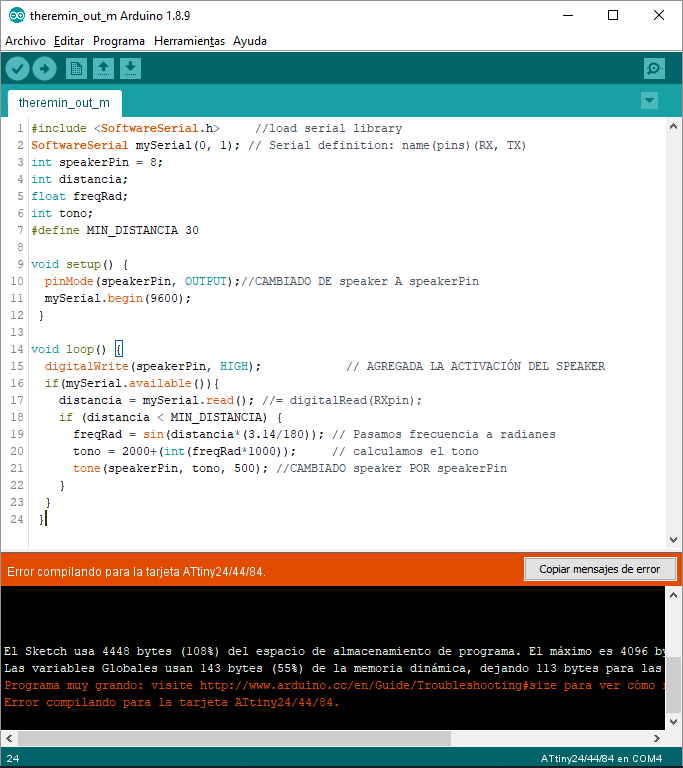The height and width of the screenshot is (768, 683).
Task: Click the console scrollbar up arrow
Action: click(673, 596)
